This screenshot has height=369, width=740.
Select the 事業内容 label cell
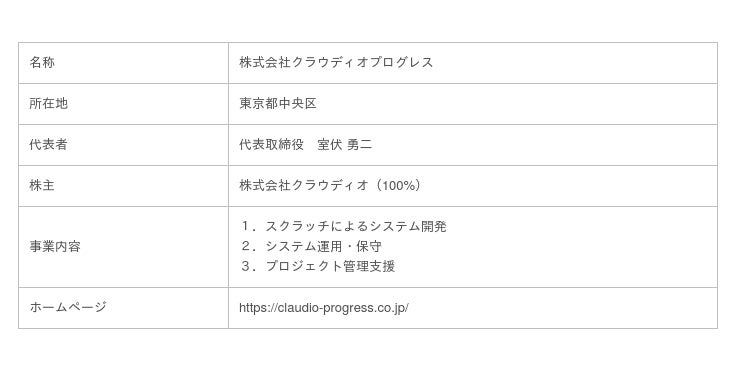123,247
